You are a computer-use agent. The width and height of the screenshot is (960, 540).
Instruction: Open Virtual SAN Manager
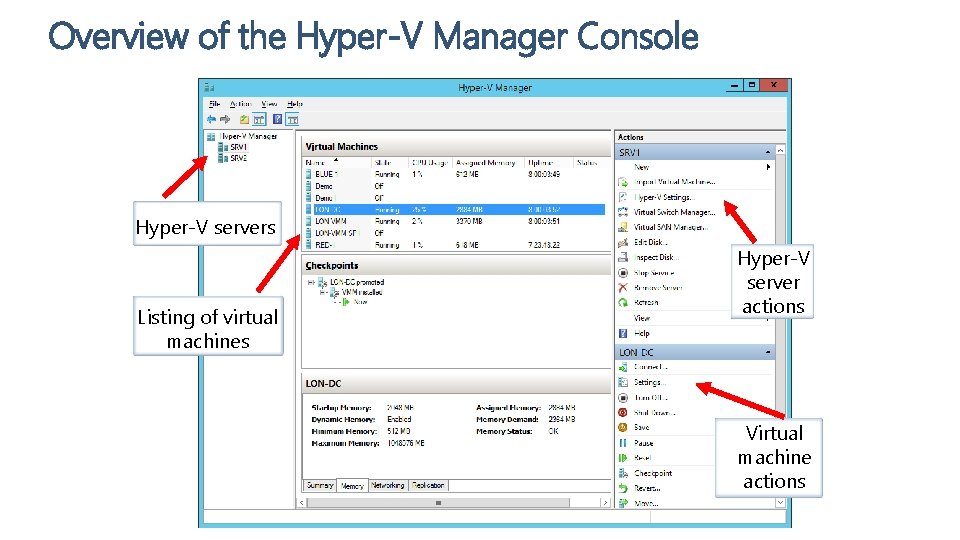(x=670, y=227)
